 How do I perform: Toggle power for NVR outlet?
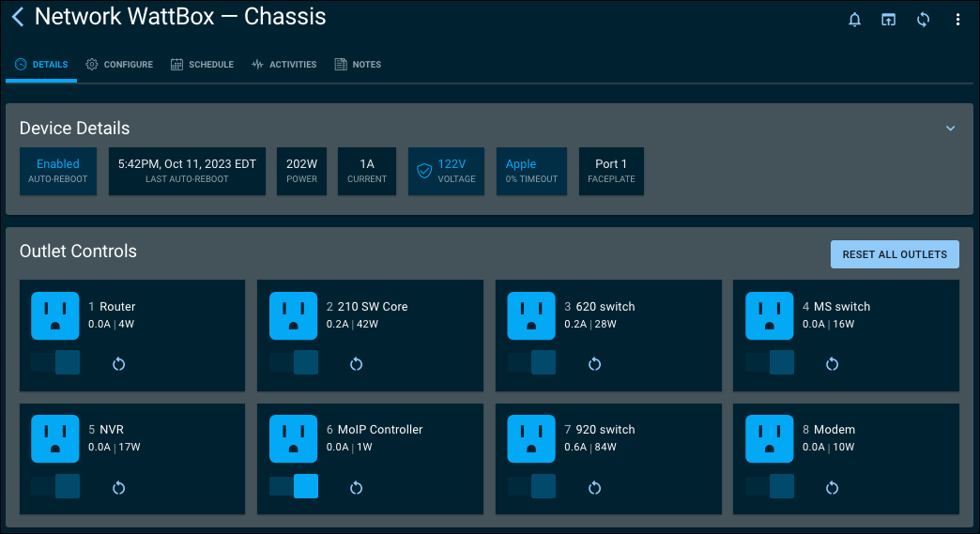[x=55, y=486]
